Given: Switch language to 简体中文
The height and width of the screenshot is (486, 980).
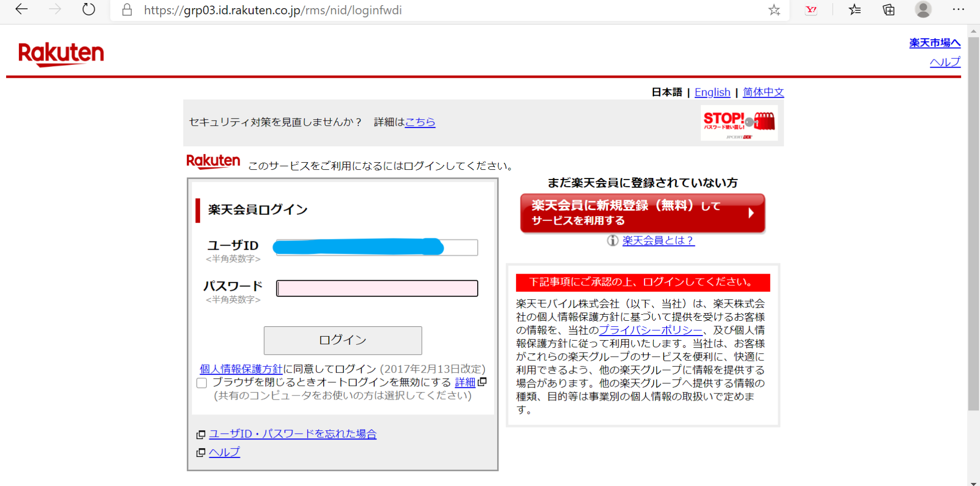Looking at the screenshot, I should 763,93.
